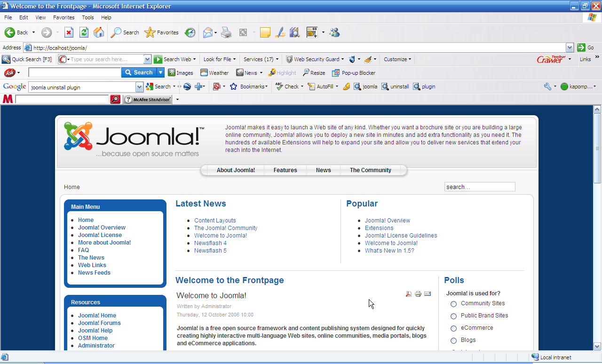This screenshot has height=364, width=602.
Task: Click the Crawler Toolbar logo
Action: coord(551,59)
